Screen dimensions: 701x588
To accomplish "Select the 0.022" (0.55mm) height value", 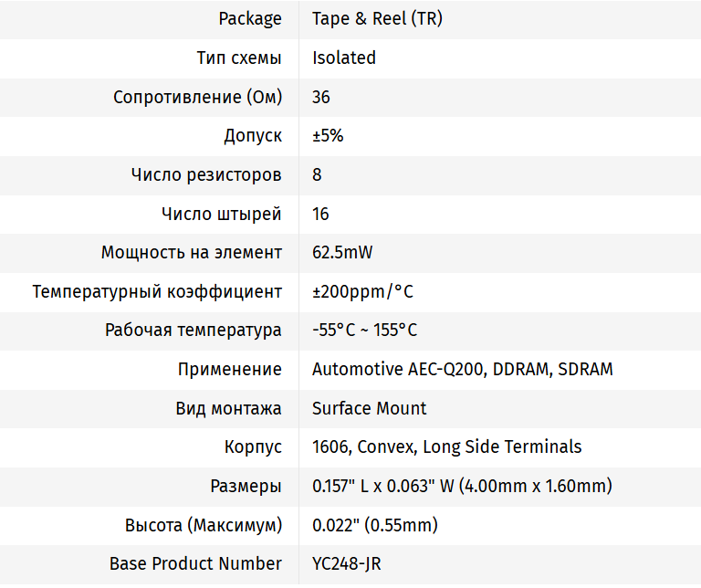I will [x=374, y=526].
